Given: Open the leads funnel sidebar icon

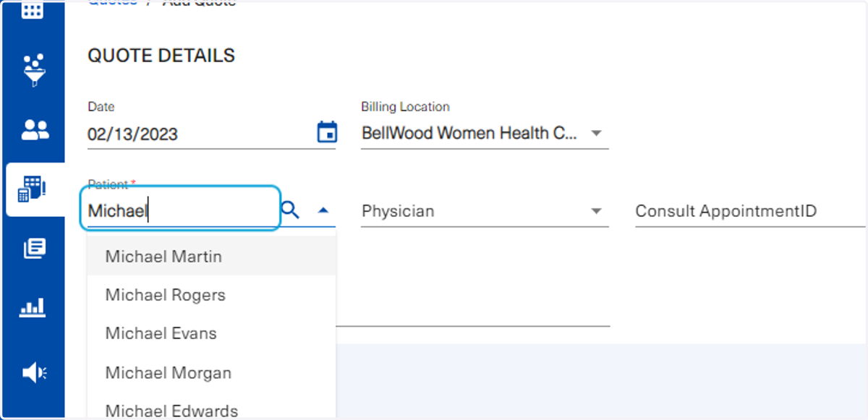Looking at the screenshot, I should (34, 69).
